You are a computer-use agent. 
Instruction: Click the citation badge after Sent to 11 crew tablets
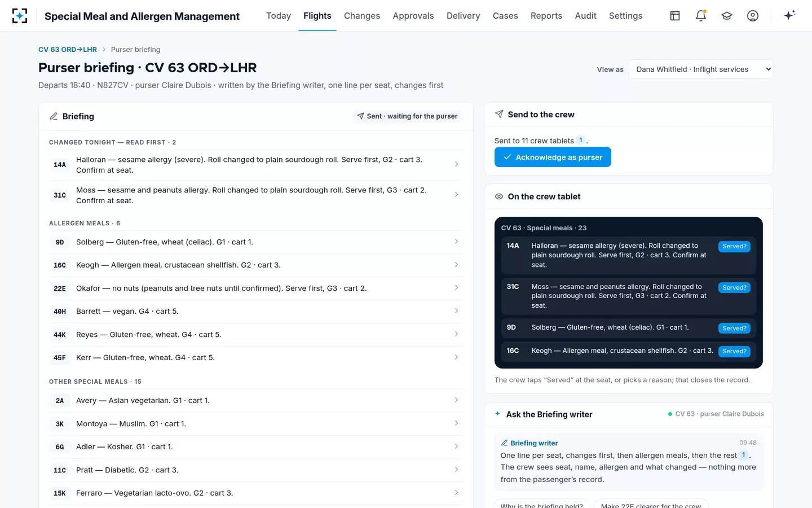tap(581, 141)
